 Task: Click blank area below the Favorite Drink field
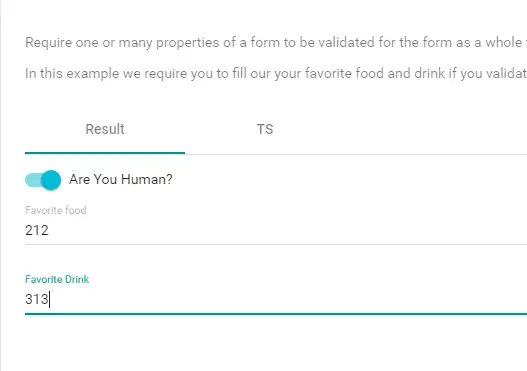click(276, 343)
